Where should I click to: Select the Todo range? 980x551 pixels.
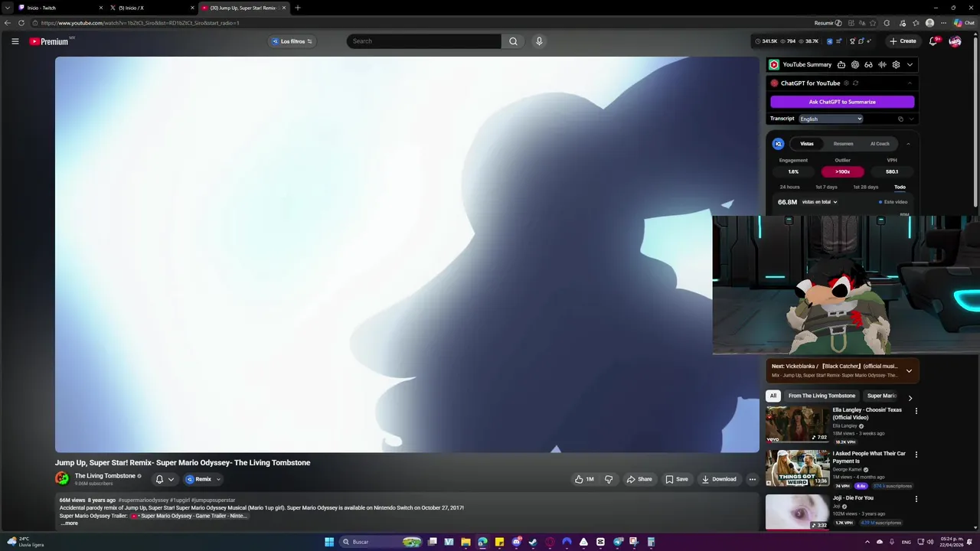point(900,187)
